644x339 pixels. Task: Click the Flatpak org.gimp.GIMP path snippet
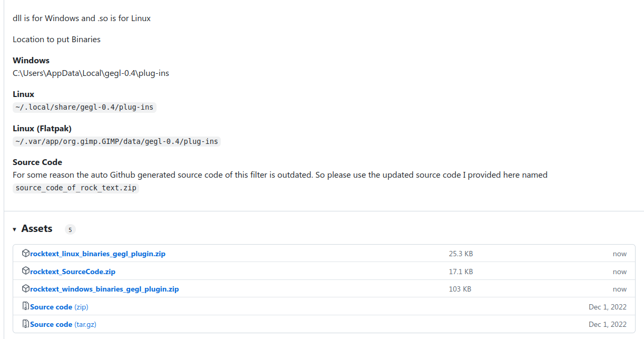pos(116,141)
